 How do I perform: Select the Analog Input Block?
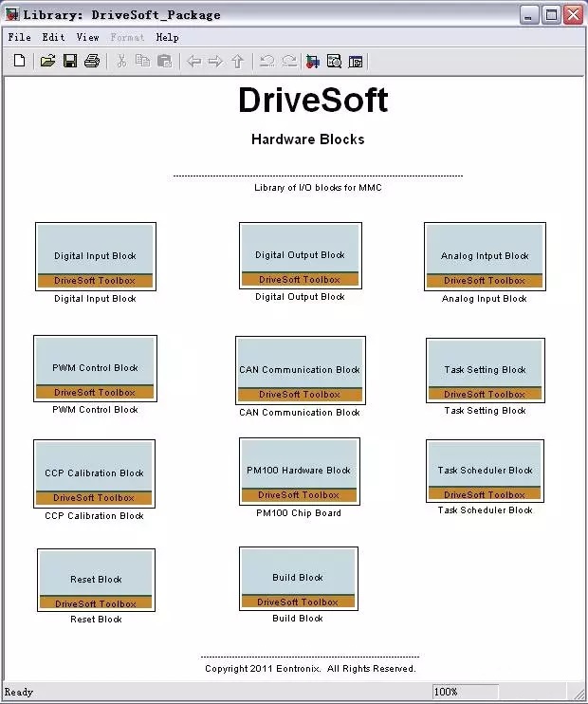pyautogui.click(x=485, y=256)
